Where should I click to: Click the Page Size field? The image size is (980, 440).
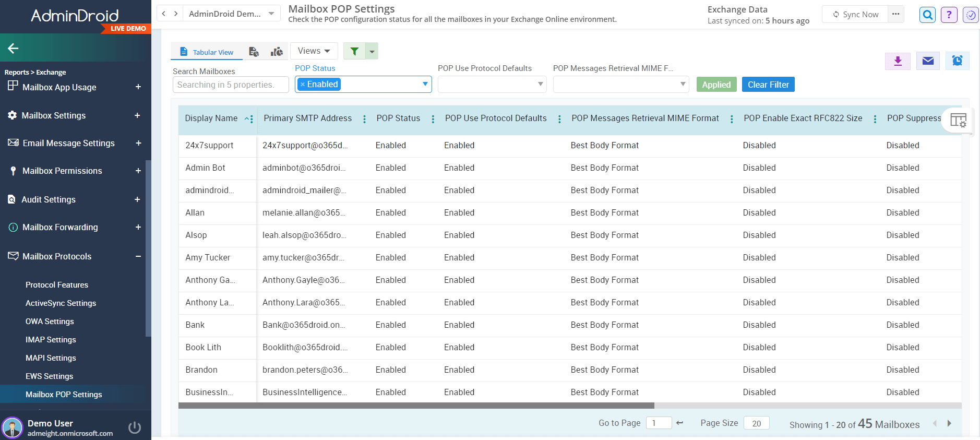pyautogui.click(x=757, y=423)
